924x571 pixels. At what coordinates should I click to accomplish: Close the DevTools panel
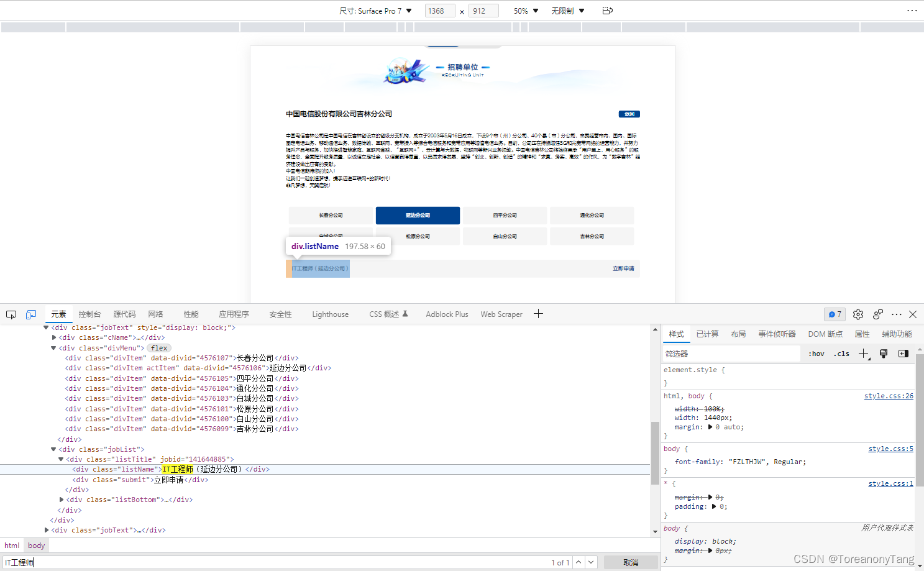click(x=913, y=314)
